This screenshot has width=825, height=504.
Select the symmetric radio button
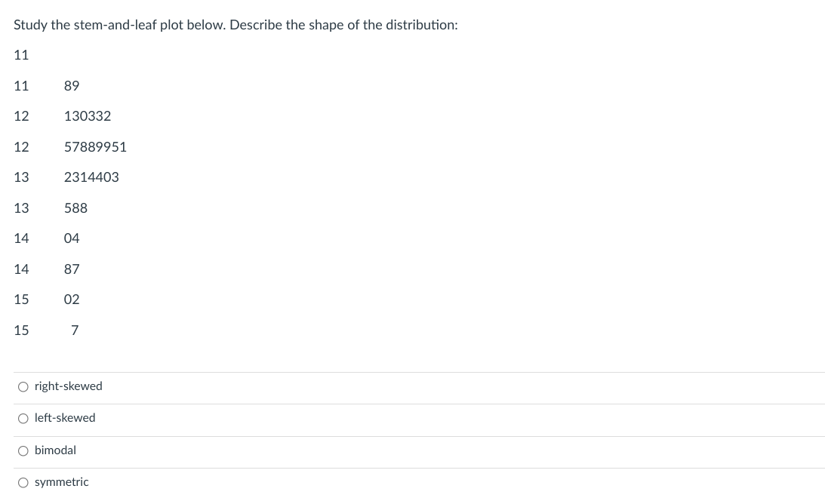coord(23,482)
